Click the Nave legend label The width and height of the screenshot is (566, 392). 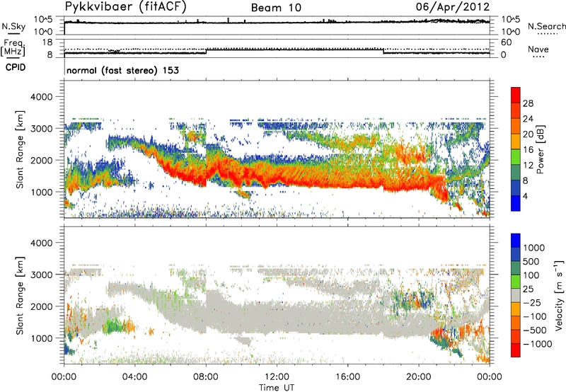point(538,49)
